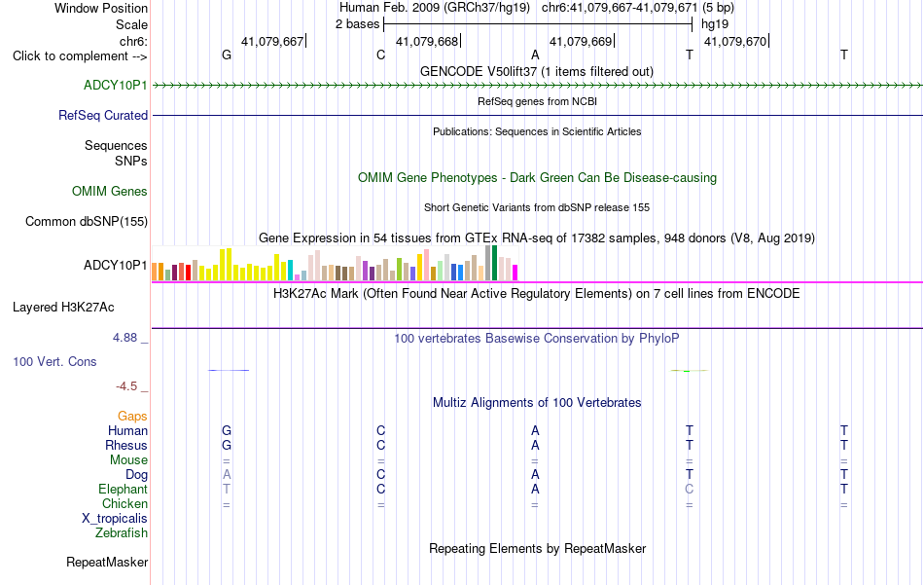924x585 pixels.
Task: Click 'Short Genetic Variants from dbSNP' title
Action: click(x=537, y=207)
